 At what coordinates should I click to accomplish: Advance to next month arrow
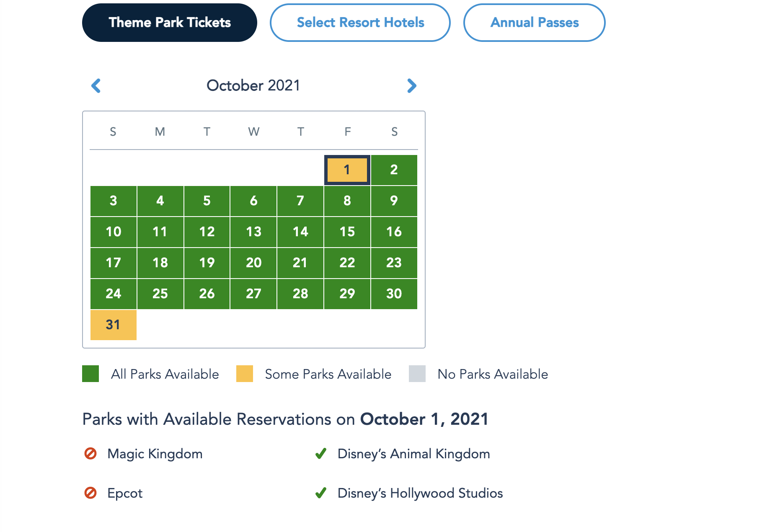(412, 86)
